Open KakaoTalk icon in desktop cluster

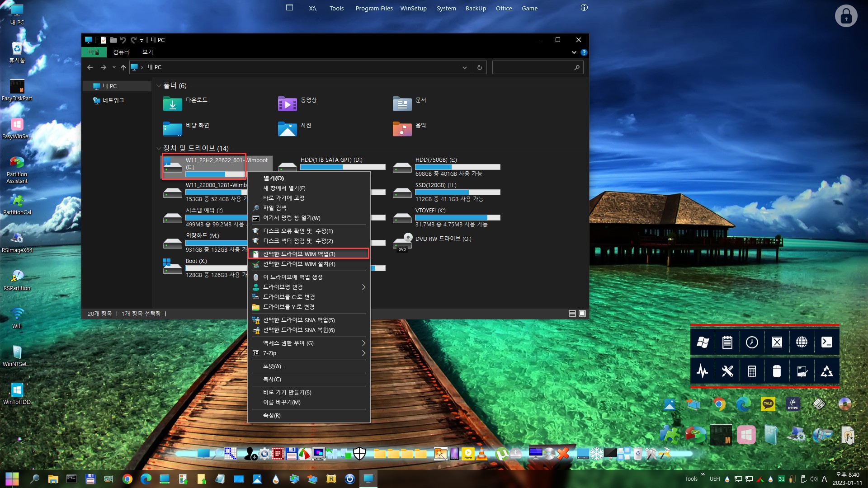click(768, 404)
